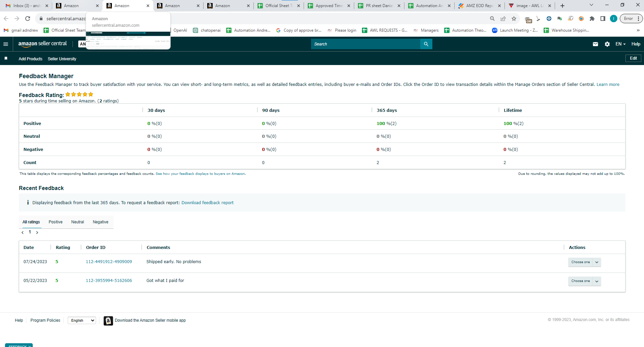
Task: Click the Edit button in the navigation bar
Action: [x=633, y=58]
